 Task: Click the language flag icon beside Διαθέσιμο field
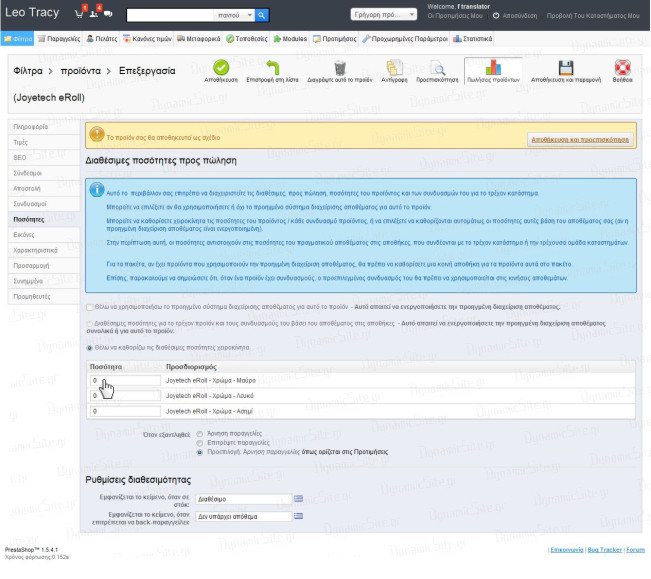pyautogui.click(x=299, y=498)
